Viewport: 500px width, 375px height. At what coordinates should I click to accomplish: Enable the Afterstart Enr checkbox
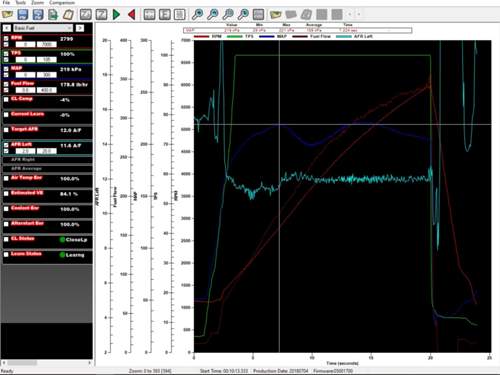6,224
